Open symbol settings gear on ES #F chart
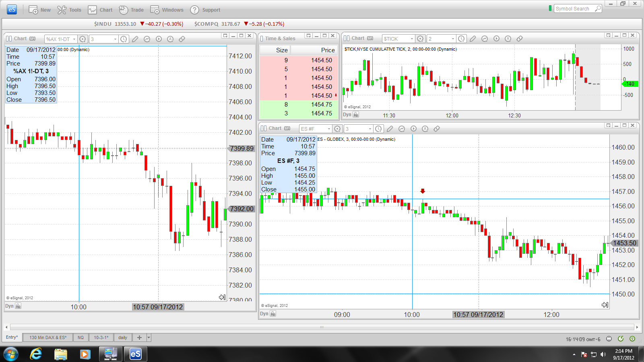The width and height of the screenshot is (644, 362). [337, 129]
